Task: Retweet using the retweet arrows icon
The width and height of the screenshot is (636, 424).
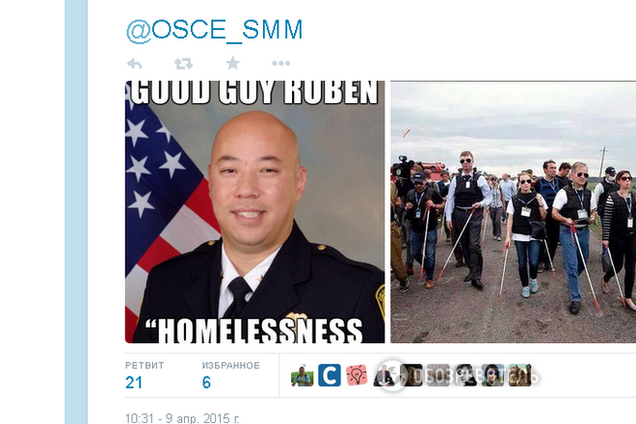Action: [183, 63]
